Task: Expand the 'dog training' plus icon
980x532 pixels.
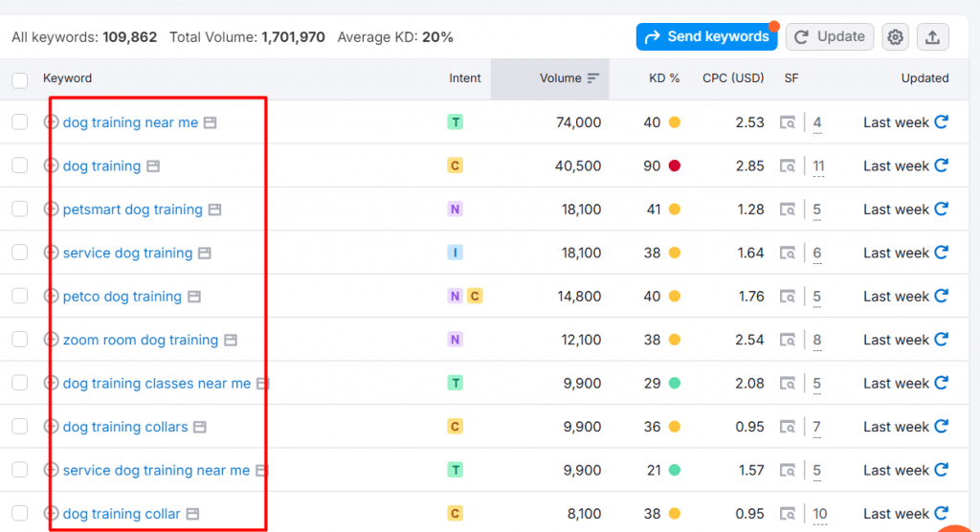Action: tap(52, 166)
